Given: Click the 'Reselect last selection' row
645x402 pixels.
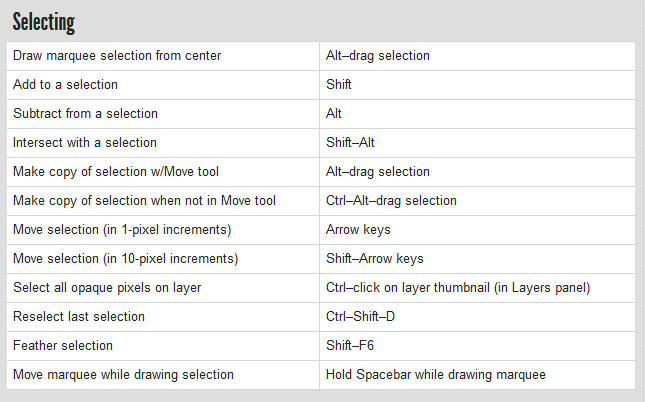Looking at the screenshot, I should pos(79,317).
